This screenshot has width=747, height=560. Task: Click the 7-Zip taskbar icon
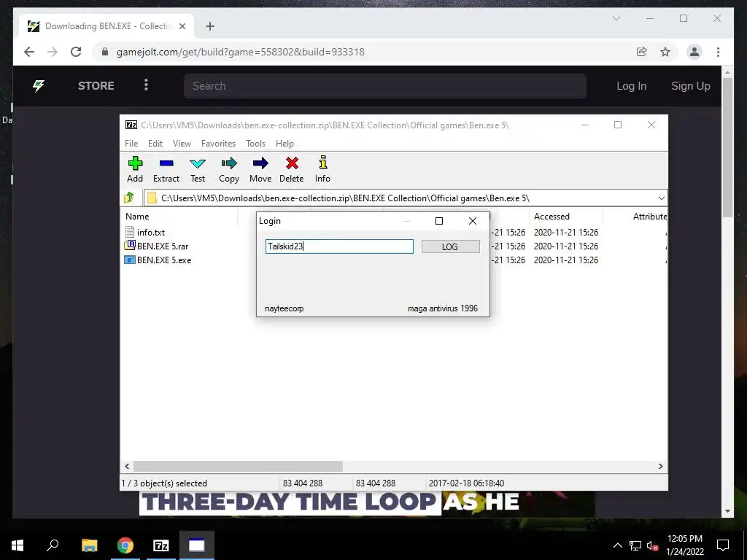click(x=161, y=545)
